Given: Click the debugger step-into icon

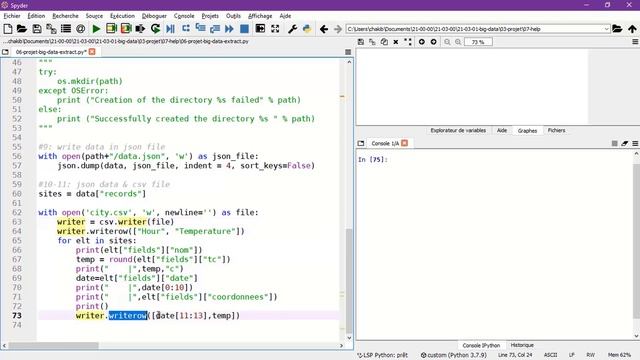Looking at the screenshot, I should pyautogui.click(x=200, y=29).
